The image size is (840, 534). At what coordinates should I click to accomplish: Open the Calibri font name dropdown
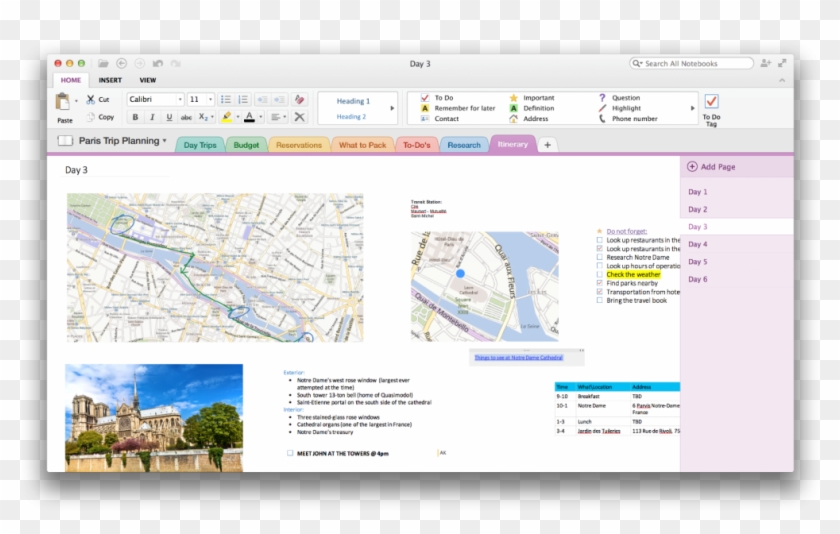(x=180, y=99)
